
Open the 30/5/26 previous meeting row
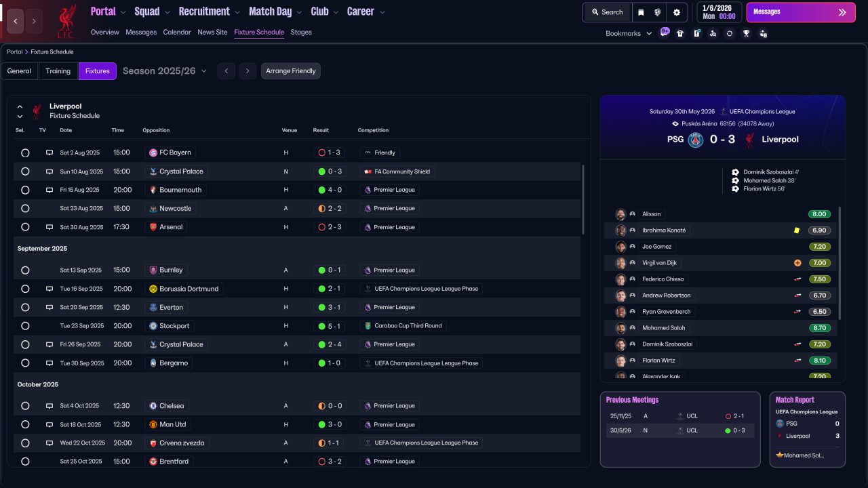click(x=680, y=430)
